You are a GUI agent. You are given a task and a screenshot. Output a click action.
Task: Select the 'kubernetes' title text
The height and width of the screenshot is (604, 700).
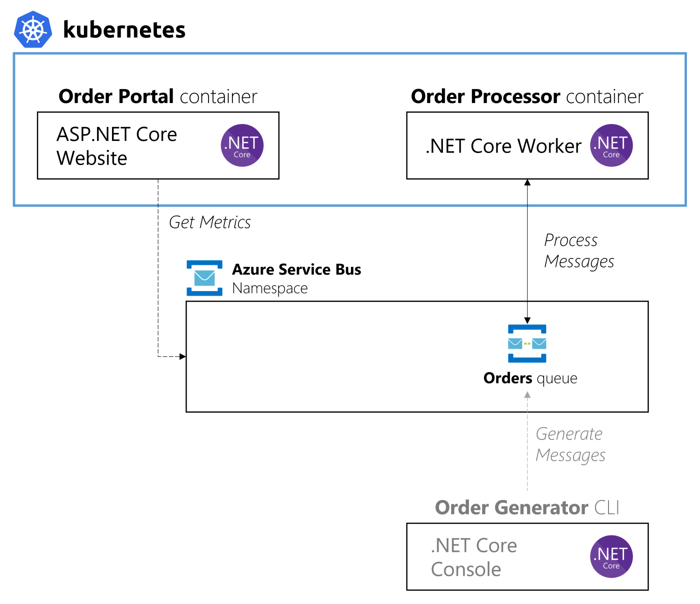point(124,30)
